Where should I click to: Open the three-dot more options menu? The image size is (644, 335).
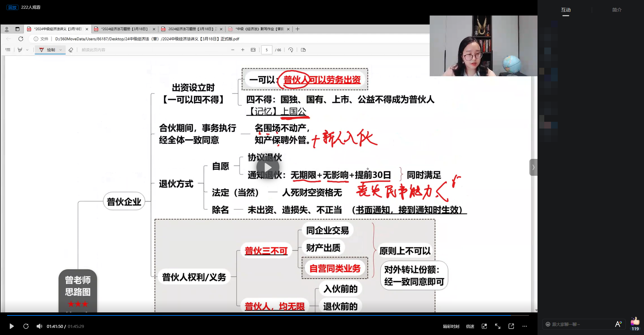click(525, 326)
